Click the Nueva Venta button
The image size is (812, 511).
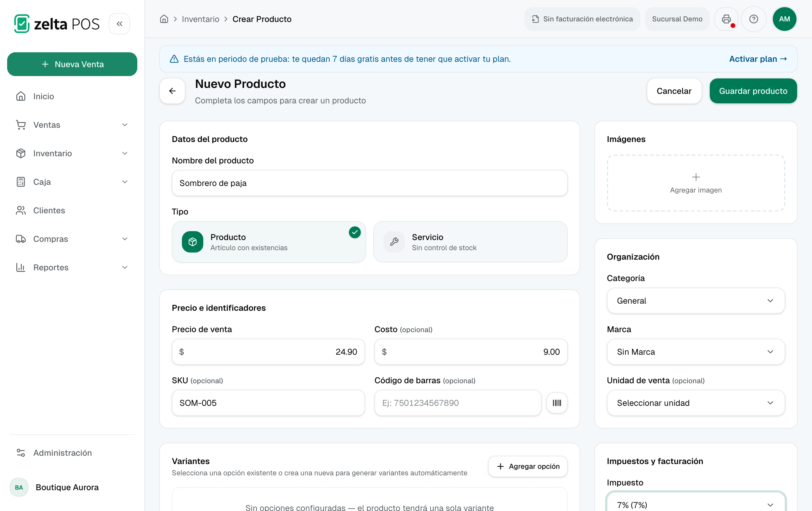[x=72, y=64]
